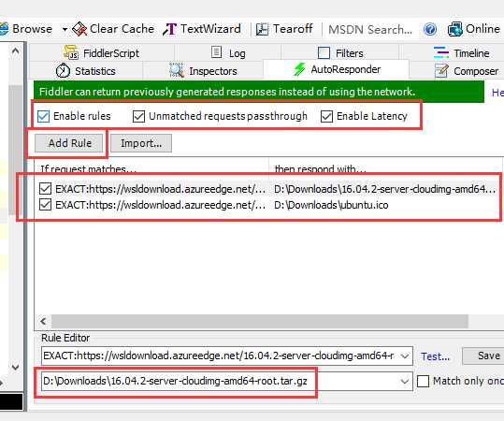Click the Composer pencil icon
The width and height of the screenshot is (504, 421).
441,70
